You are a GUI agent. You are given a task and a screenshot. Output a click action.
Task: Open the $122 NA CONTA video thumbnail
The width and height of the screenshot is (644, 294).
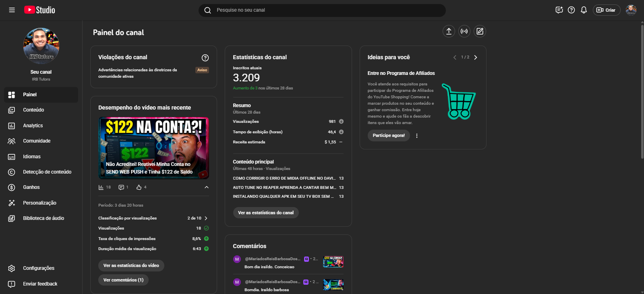click(154, 148)
